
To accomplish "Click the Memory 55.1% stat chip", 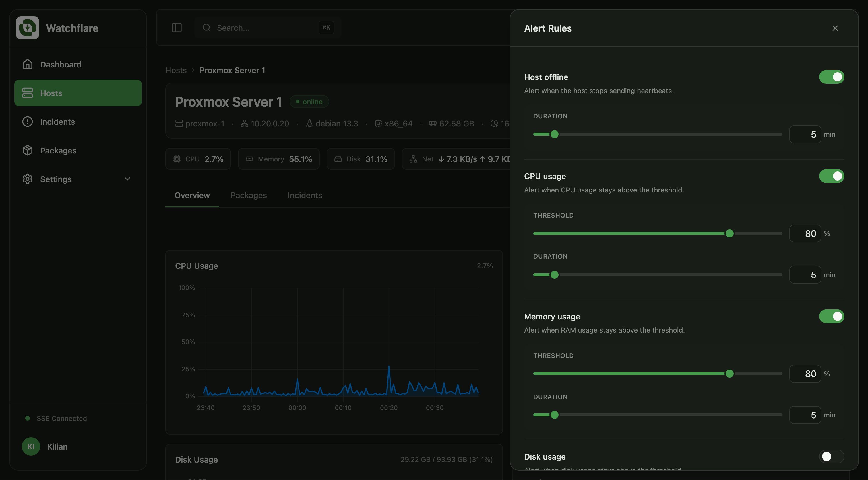I will [279, 159].
